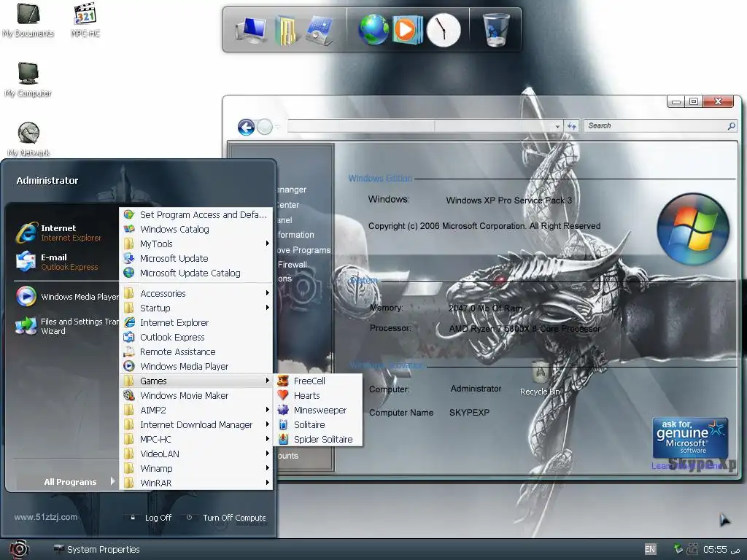Viewport: 747px width, 560px height.
Task: Click the ask for genuine Microsoft badge
Action: click(x=690, y=437)
